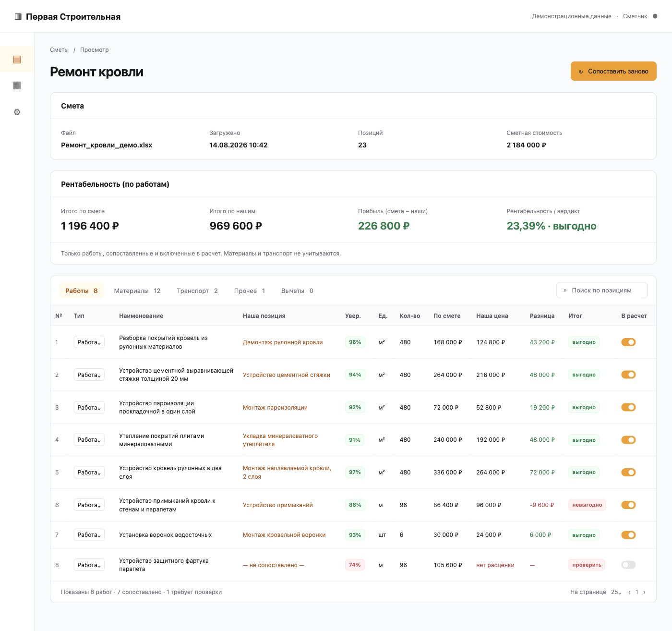The height and width of the screenshot is (631, 672).
Task: Open type dropdown for row 3
Action: 89,408
